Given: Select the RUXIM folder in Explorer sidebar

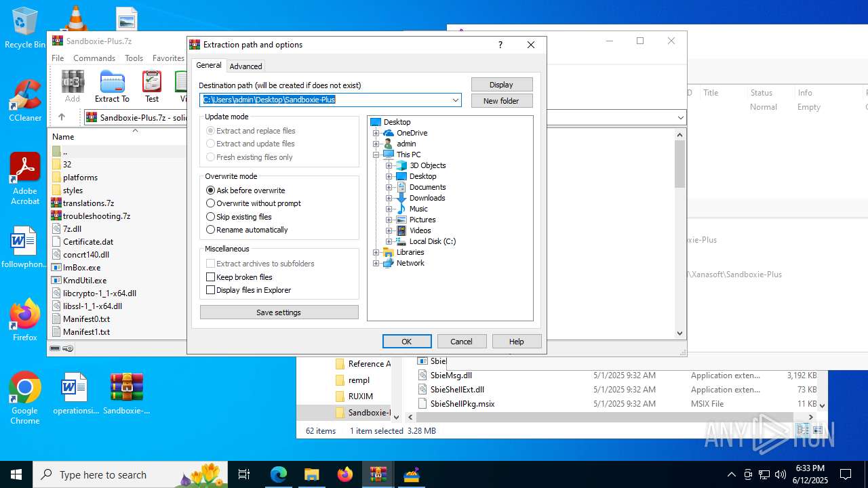Looking at the screenshot, I should pyautogui.click(x=360, y=396).
